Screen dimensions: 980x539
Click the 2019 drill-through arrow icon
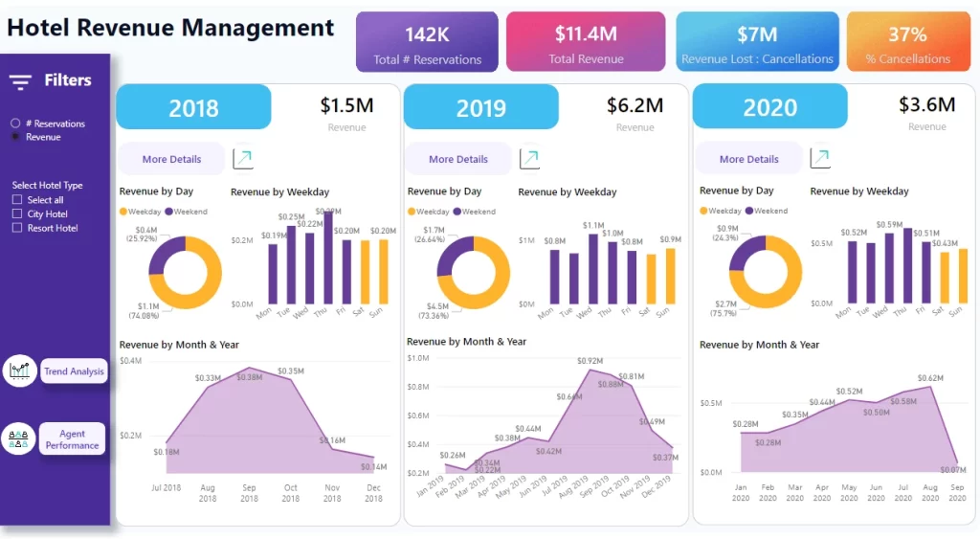(529, 159)
